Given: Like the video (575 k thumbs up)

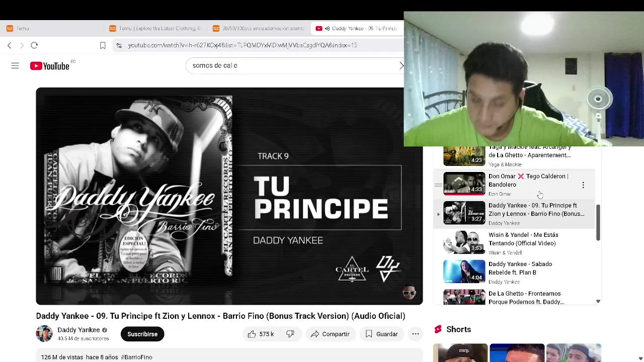Looking at the screenshot, I should pyautogui.click(x=260, y=334).
